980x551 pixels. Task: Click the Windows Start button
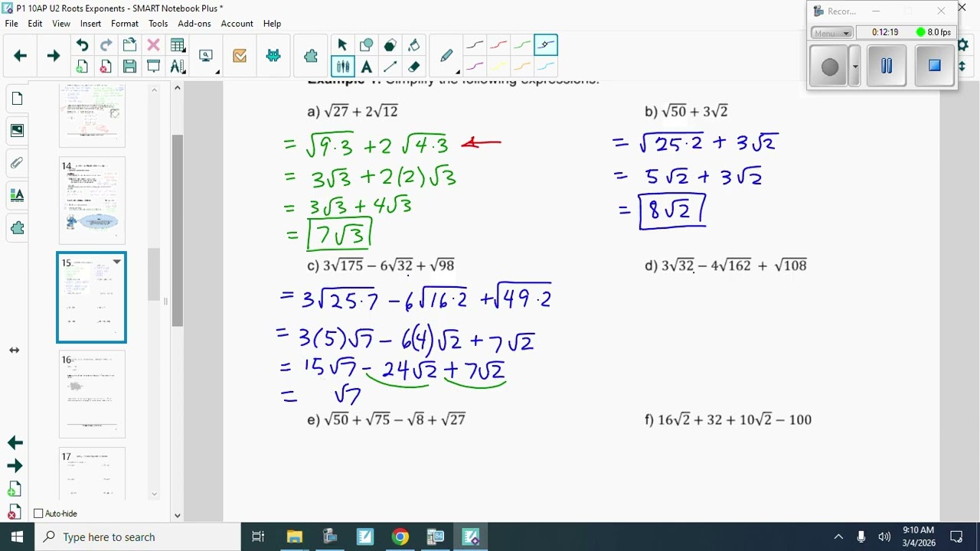tap(17, 537)
